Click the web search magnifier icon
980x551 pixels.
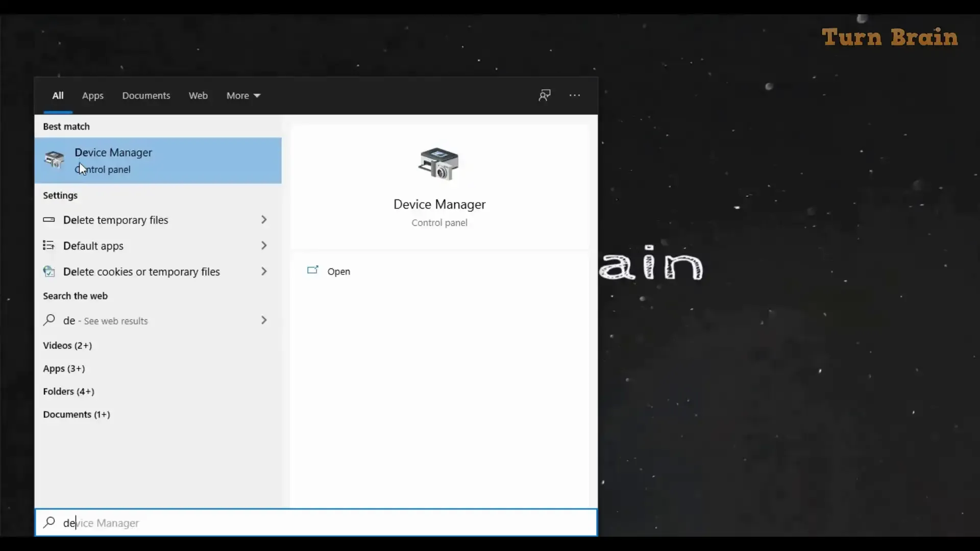tap(49, 320)
